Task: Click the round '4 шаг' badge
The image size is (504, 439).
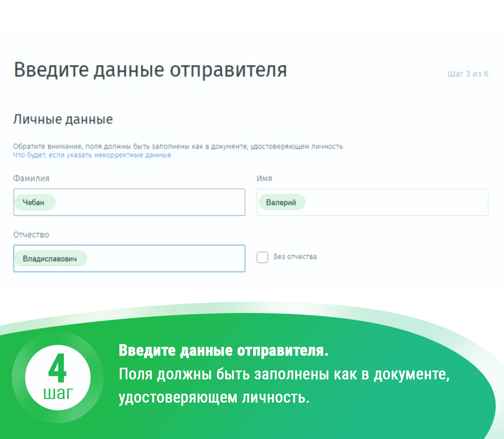Action: (x=58, y=377)
